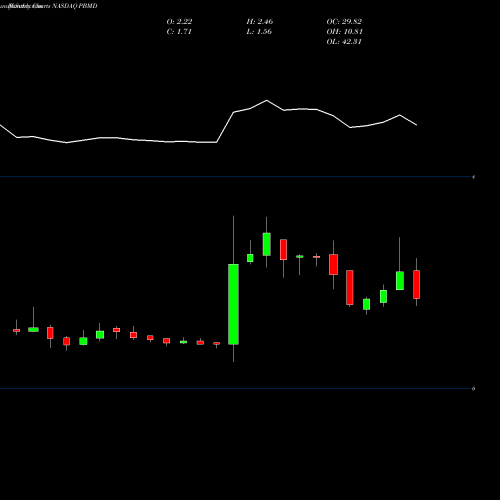Image resolution: width=500 pixels, height=500 pixels.
Task: Click the 'H: 2.46' high value
Action: point(260,22)
